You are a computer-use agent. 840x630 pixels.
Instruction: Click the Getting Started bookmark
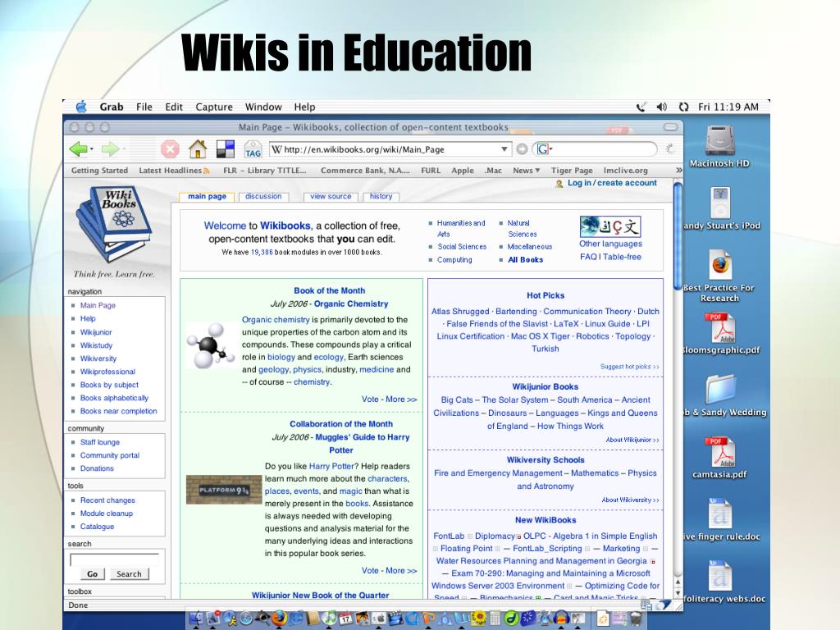click(x=99, y=171)
